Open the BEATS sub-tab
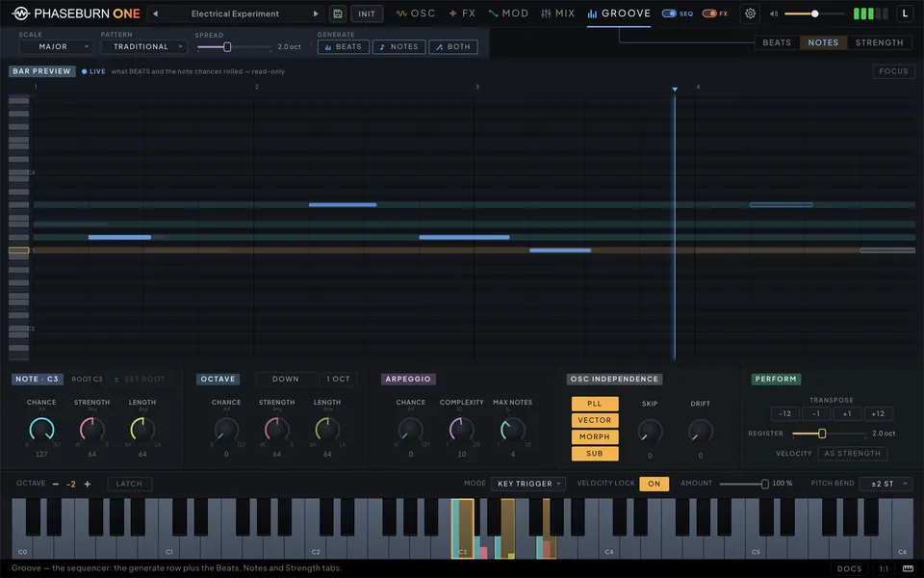924x578 pixels. (777, 42)
